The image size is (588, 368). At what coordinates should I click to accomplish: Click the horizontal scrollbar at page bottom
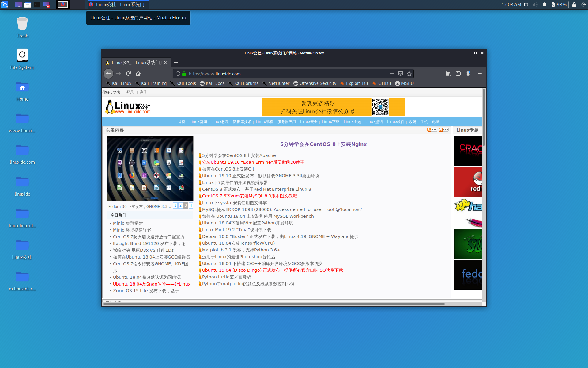(274, 304)
